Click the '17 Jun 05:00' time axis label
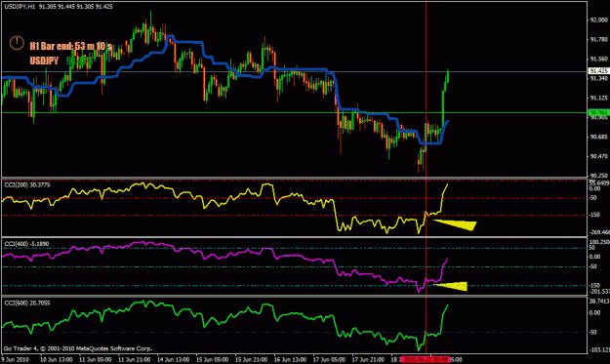Screen dimensions: 610x364 pos(329,360)
